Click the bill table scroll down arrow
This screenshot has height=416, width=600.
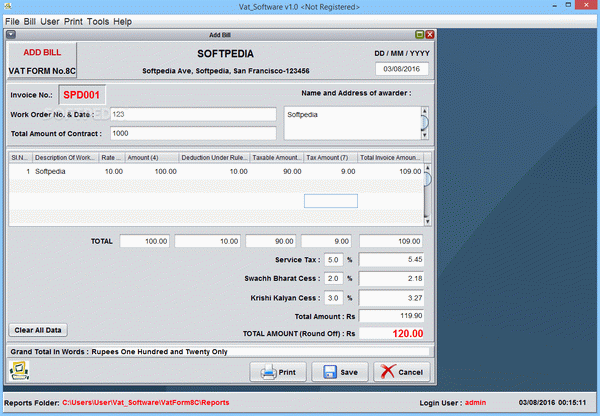click(427, 221)
